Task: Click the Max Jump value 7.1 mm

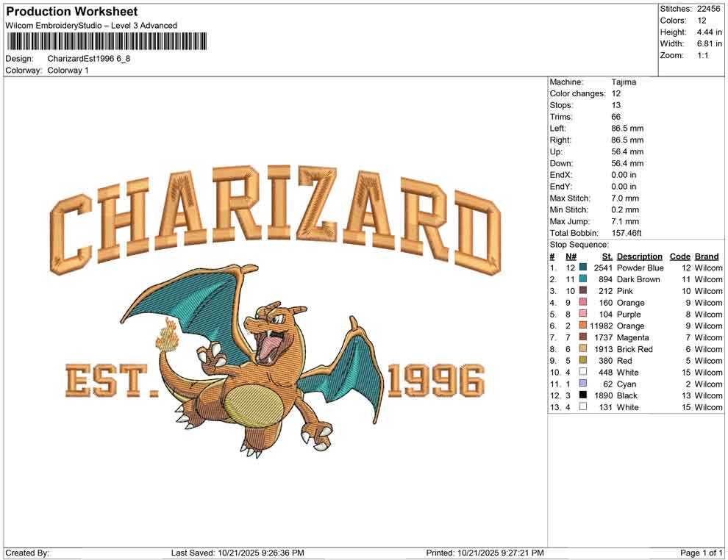Action: pos(625,221)
